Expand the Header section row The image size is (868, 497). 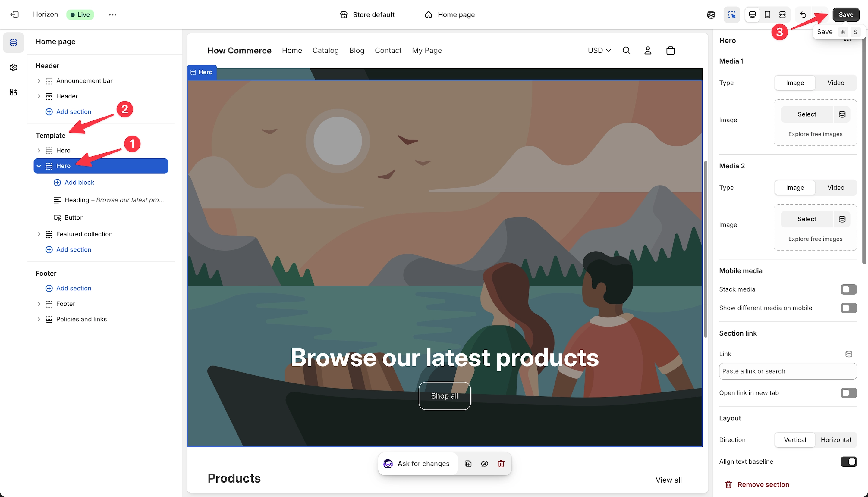[39, 96]
